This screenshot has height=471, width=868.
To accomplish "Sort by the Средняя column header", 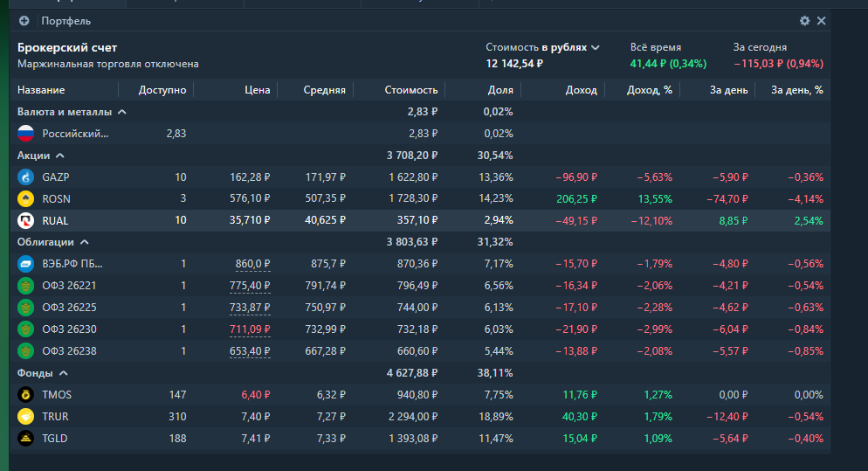I will 324,90.
